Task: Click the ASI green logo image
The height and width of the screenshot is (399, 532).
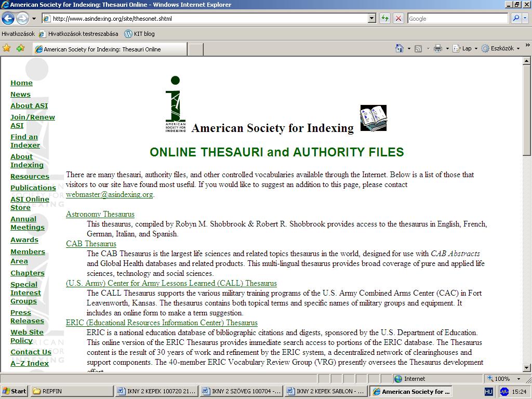Action: [x=176, y=104]
